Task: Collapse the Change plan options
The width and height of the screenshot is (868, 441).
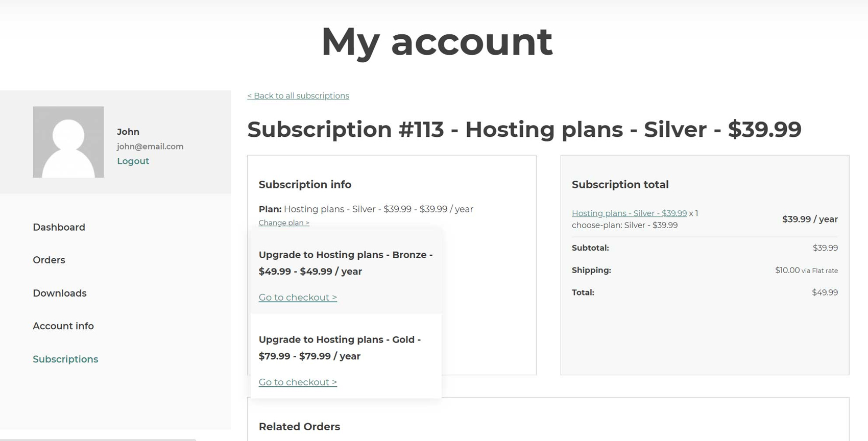Action: [284, 223]
